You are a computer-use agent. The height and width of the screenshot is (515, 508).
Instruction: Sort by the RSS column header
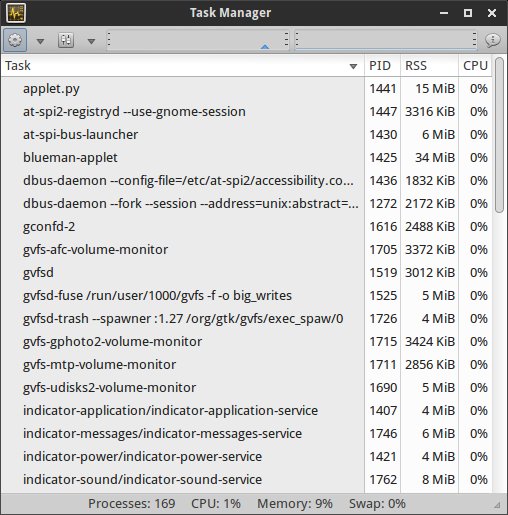(429, 66)
